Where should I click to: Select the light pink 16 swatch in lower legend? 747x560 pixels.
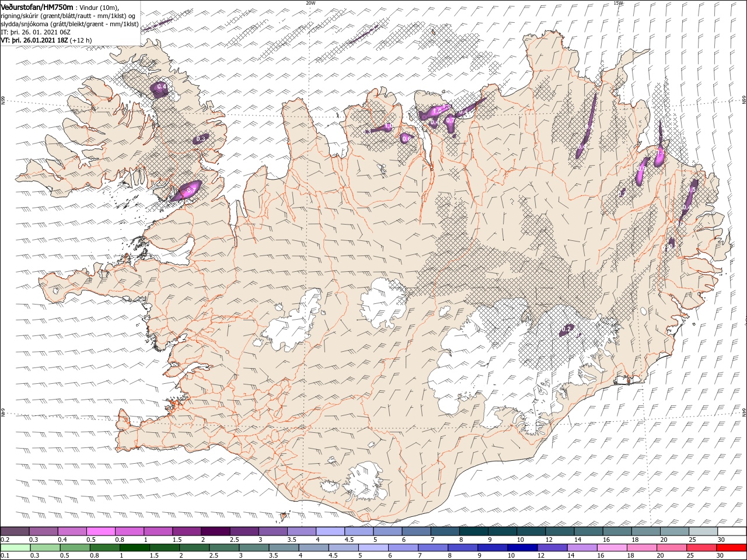[612, 548]
